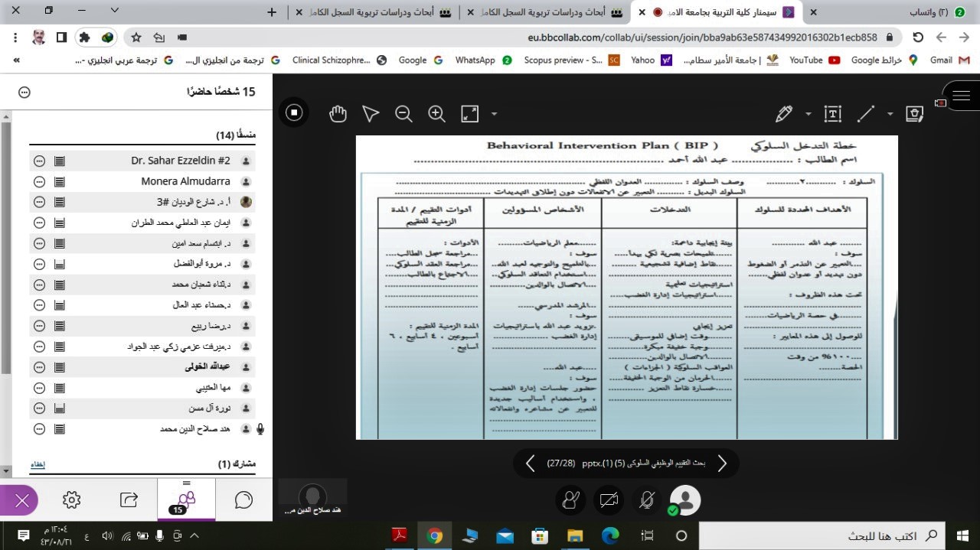Expand the line shapes dropdown arrow
The image size is (980, 550).
(890, 114)
